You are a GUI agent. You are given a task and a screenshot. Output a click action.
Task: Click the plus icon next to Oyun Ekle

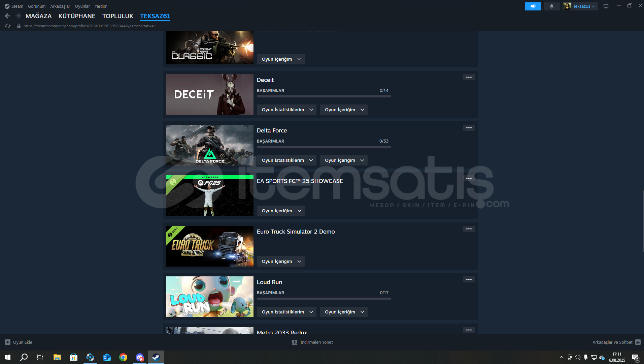[8, 342]
